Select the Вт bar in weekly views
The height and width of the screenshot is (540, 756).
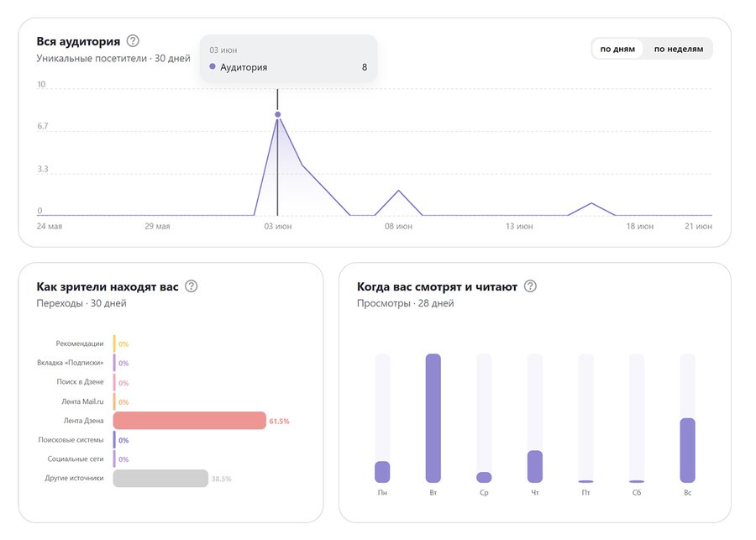(433, 417)
